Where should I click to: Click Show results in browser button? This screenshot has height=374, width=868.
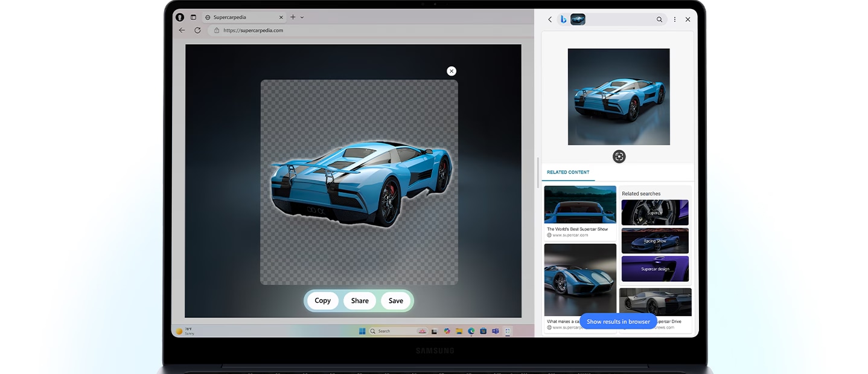[x=618, y=321]
